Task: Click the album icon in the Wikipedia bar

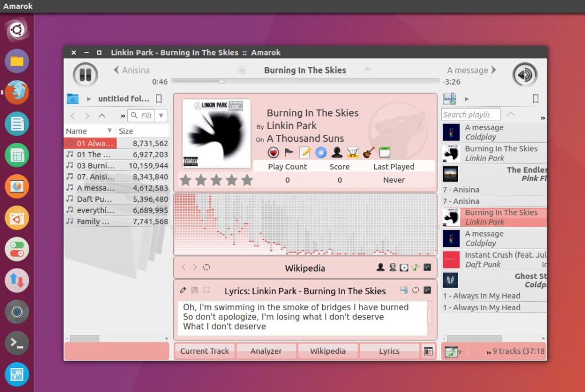Action: coord(403,267)
